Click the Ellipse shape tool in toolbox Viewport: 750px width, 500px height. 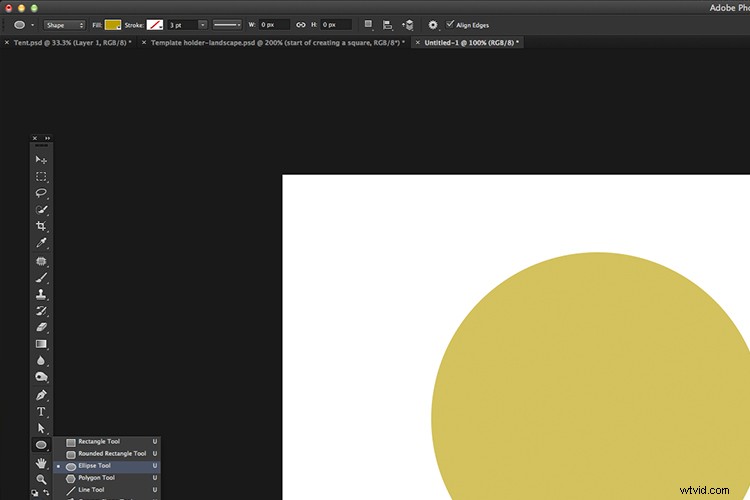click(41, 445)
